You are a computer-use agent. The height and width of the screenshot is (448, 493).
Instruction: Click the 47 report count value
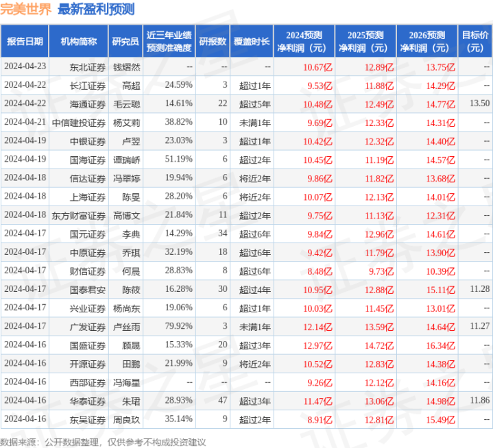(x=223, y=400)
